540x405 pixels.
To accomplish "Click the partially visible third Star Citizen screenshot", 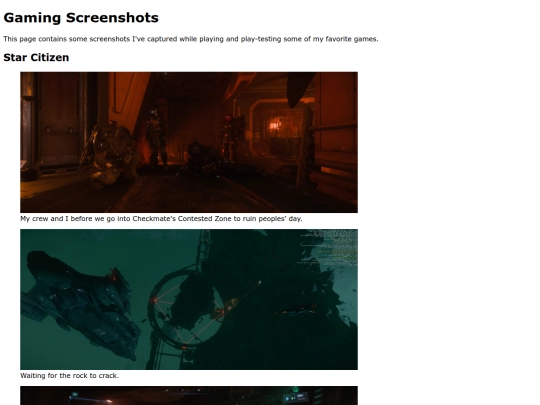I will (189, 396).
